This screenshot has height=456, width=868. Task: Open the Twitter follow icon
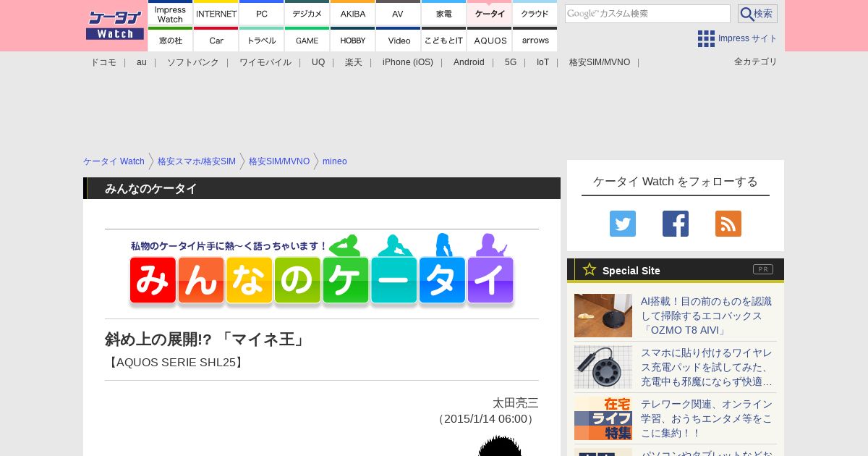pos(623,224)
